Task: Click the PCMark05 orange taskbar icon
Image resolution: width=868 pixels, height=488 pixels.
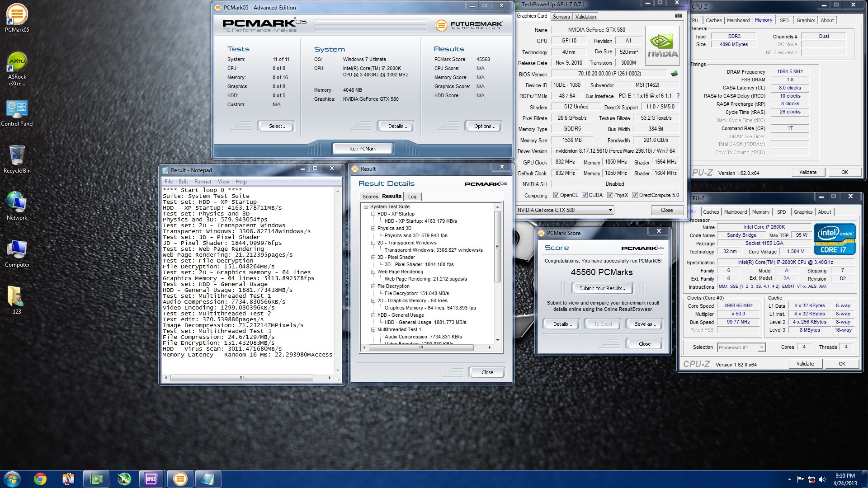Action: point(180,479)
